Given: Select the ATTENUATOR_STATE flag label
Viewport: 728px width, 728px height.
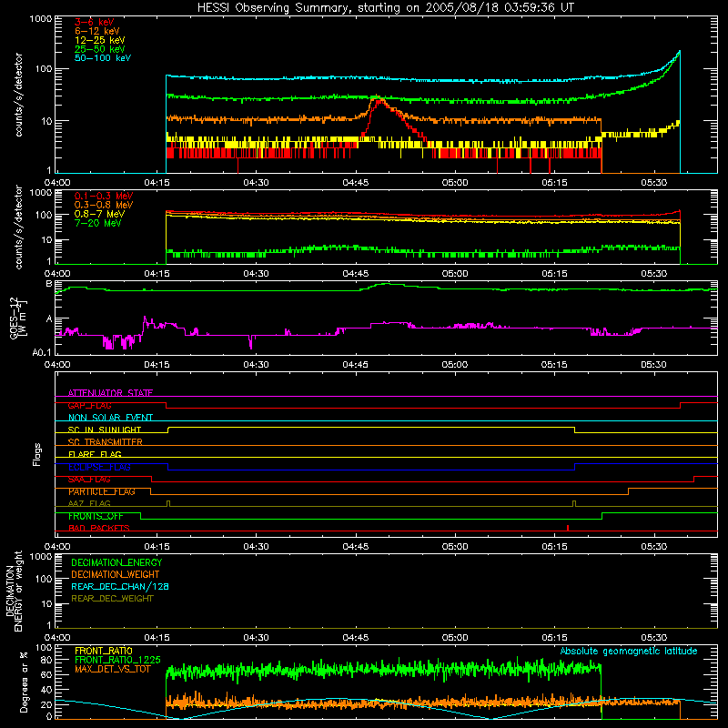Looking at the screenshot, I should [x=110, y=393].
